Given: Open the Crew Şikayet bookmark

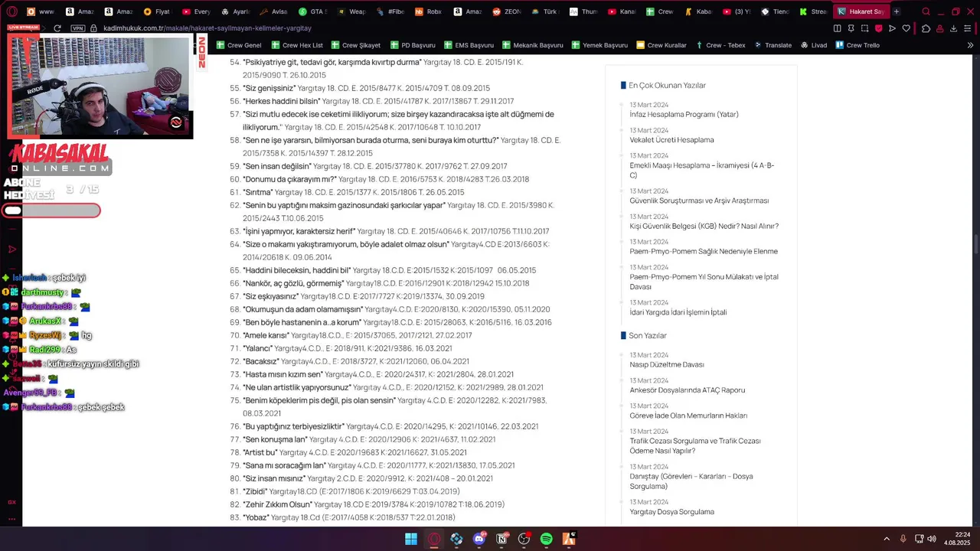Looking at the screenshot, I should pyautogui.click(x=356, y=45).
